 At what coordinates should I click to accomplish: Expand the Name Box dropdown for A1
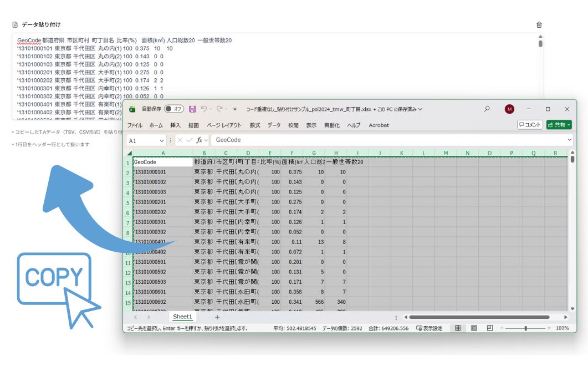[162, 141]
